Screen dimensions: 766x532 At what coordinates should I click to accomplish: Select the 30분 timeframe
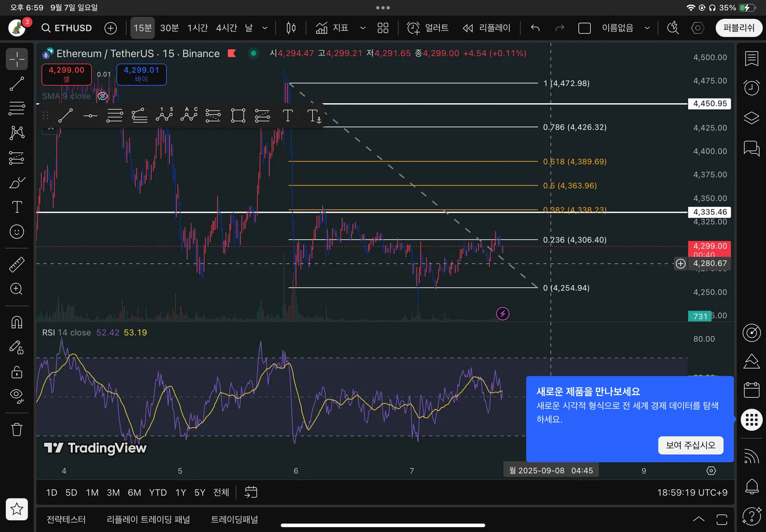169,28
